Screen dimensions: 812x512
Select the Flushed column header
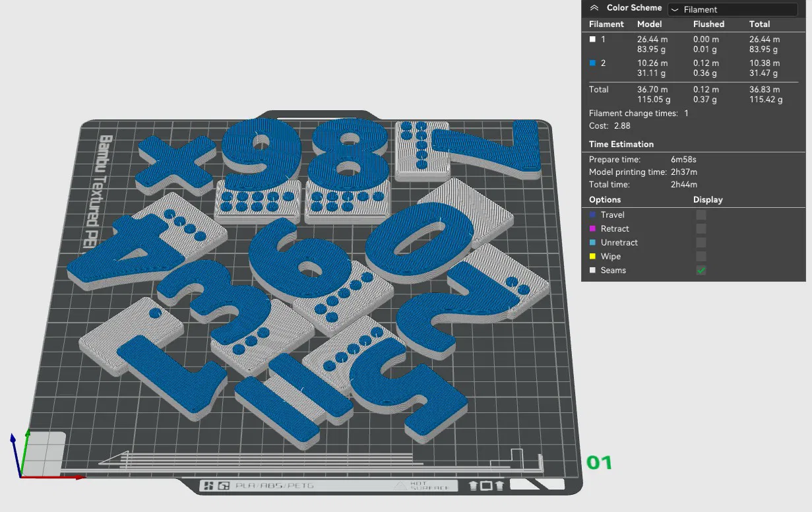[709, 24]
